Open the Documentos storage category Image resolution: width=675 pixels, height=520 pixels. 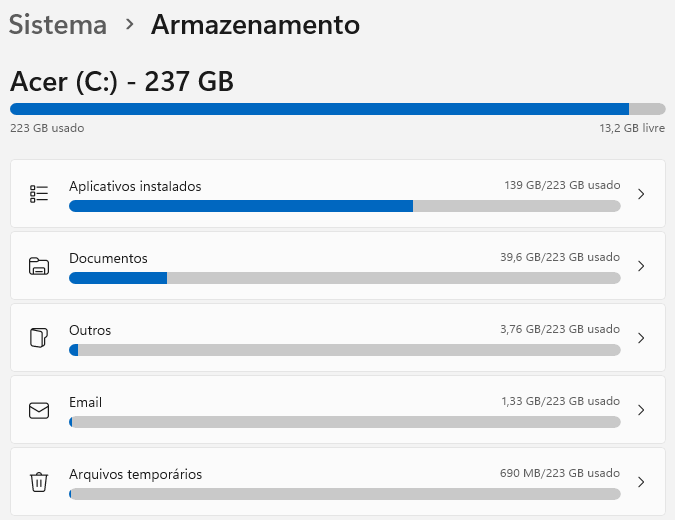pos(108,258)
